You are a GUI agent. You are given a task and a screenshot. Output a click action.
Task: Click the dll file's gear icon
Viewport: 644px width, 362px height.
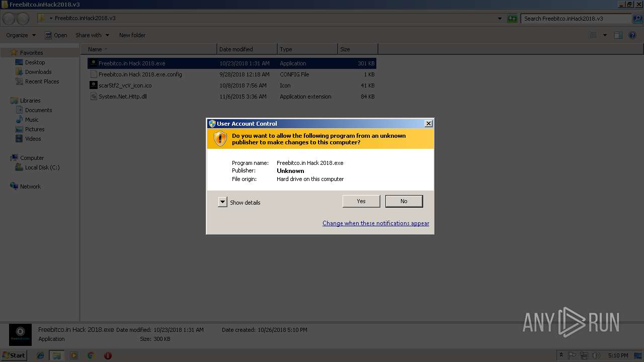[x=93, y=97]
